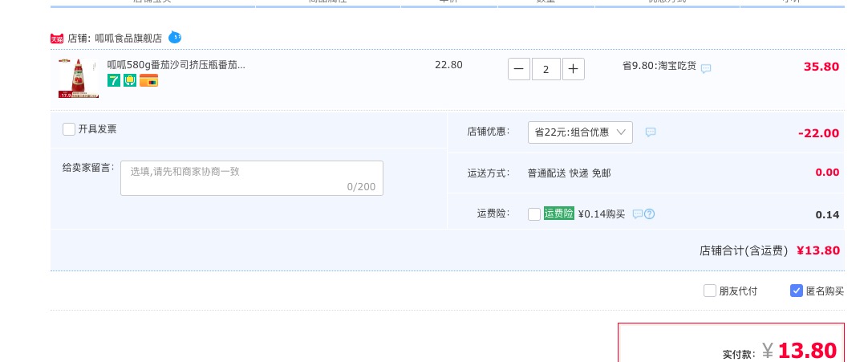Click the unit price 22.80

click(448, 65)
